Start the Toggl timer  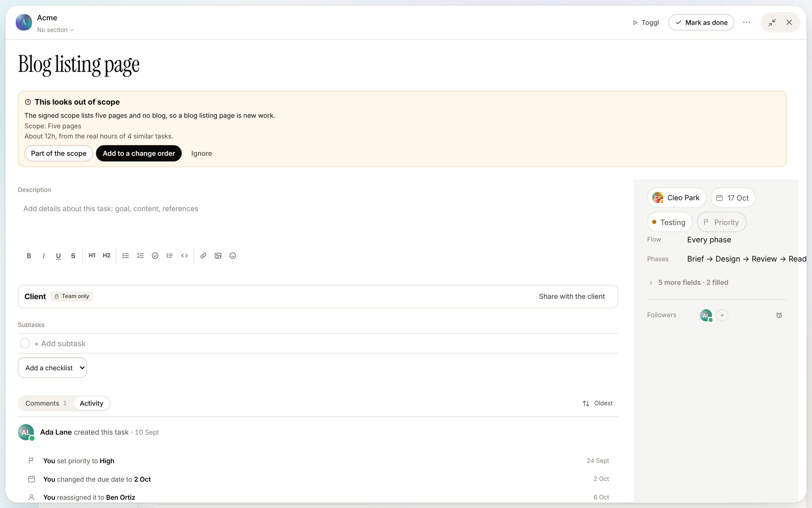point(646,23)
